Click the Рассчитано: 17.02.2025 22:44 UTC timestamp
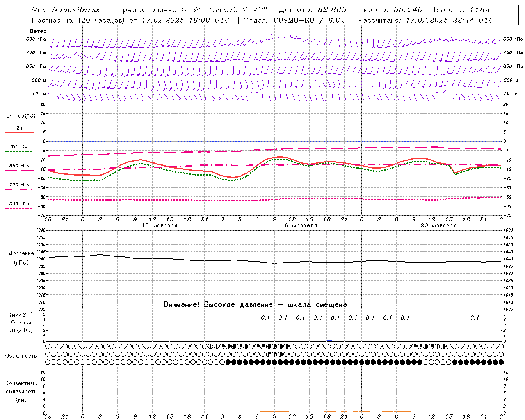Viewport: 525px width, 420px height. [x=426, y=20]
